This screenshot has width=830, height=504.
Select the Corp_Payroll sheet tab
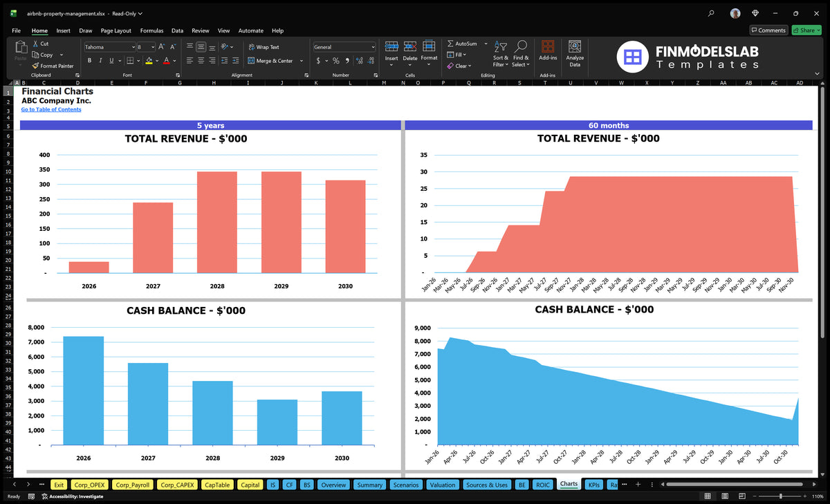tap(132, 485)
